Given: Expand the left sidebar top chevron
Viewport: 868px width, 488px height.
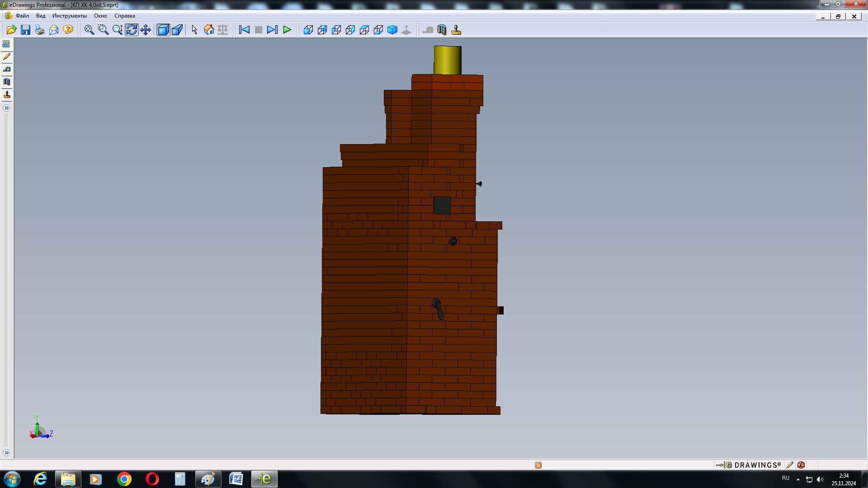Looking at the screenshot, I should tap(6, 108).
